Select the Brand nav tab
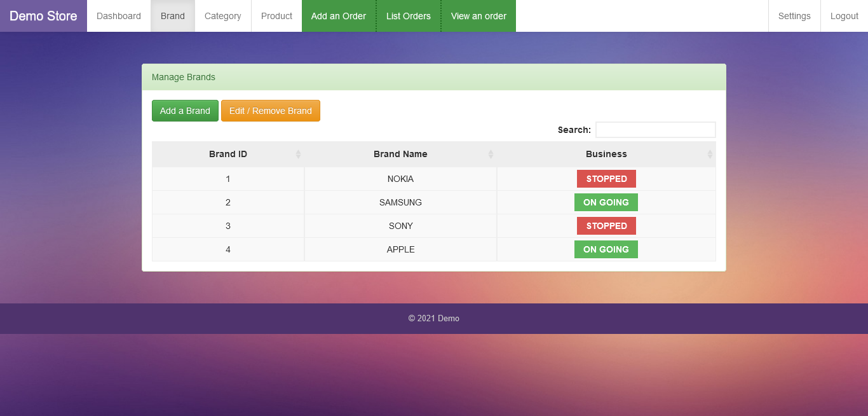Screen dimensions: 868x416 173,16
